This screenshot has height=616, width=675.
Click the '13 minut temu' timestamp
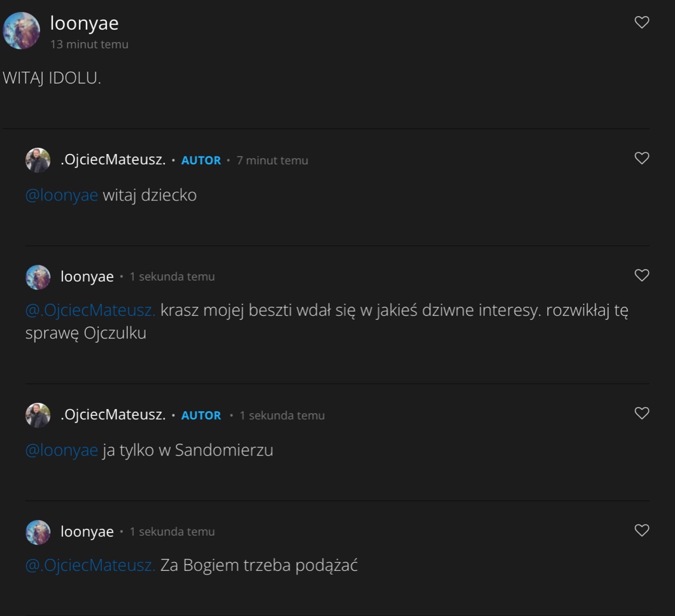tap(89, 45)
